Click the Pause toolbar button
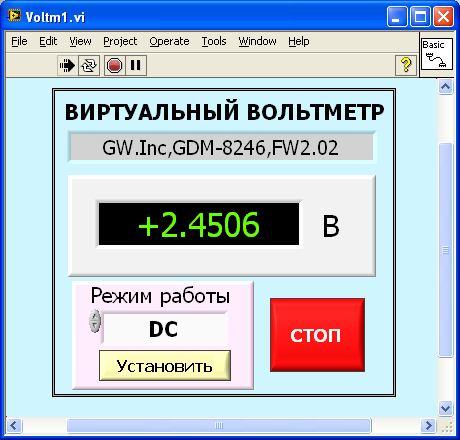The image size is (460, 440). pyautogui.click(x=136, y=65)
